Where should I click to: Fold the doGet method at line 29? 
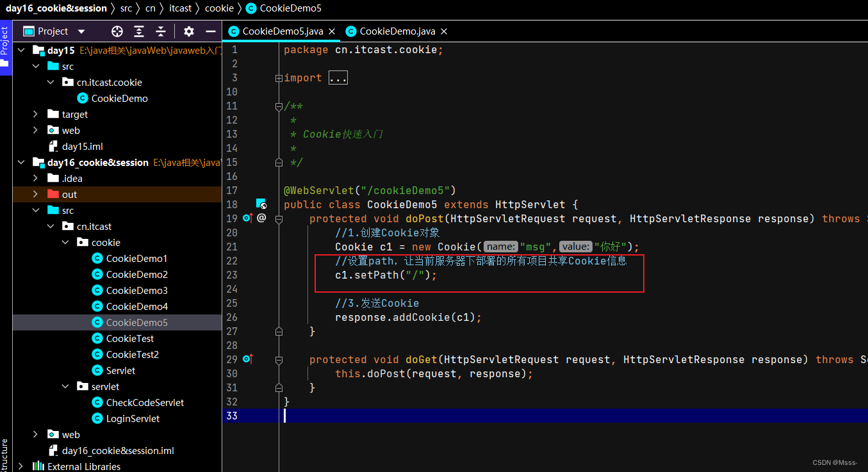279,360
